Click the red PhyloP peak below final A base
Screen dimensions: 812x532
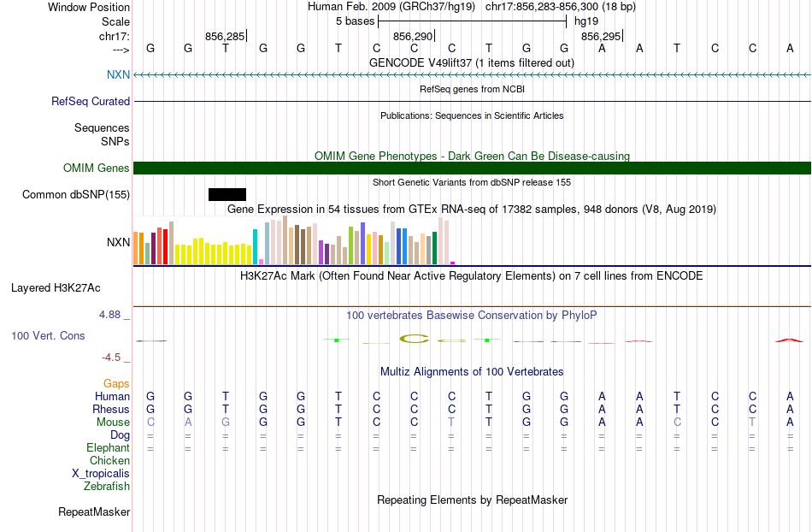(x=789, y=340)
